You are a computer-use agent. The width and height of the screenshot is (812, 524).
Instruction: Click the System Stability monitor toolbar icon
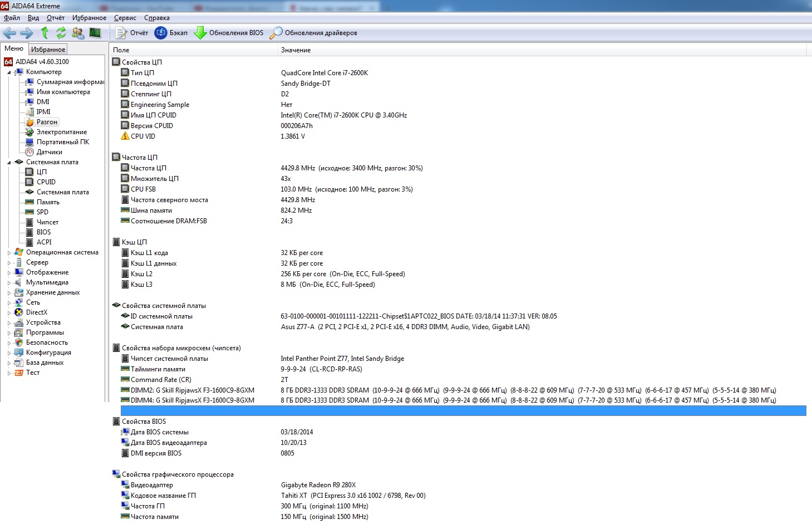pyautogui.click(x=95, y=33)
